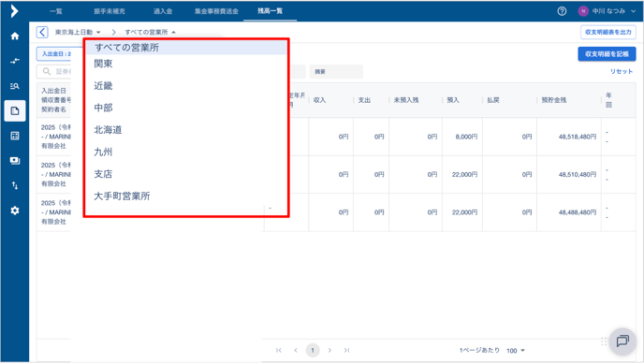644x363 pixels.
Task: Go to previous page icon
Action: (x=296, y=350)
